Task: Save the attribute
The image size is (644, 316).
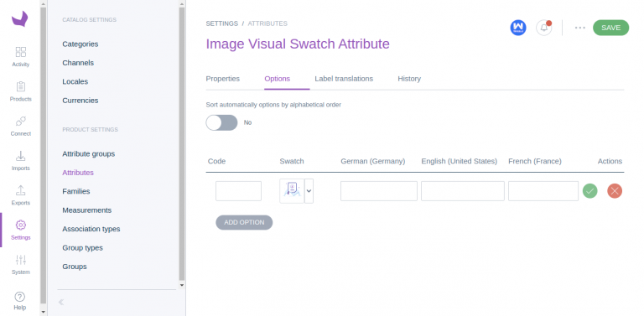Action: 610,28
